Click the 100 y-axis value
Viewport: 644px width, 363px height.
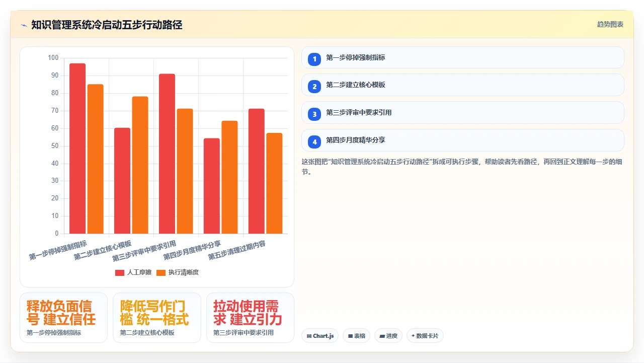(x=53, y=58)
